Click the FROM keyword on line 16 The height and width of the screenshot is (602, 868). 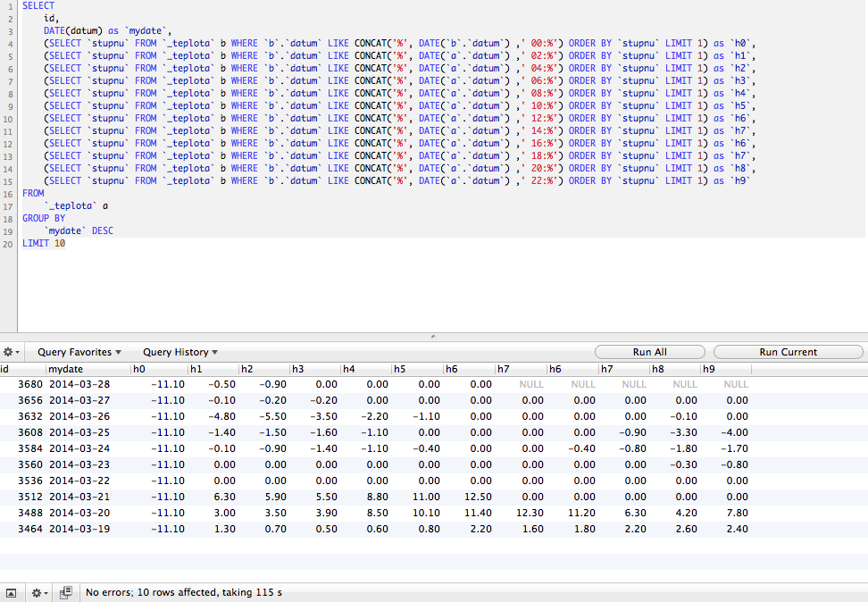(x=33, y=193)
